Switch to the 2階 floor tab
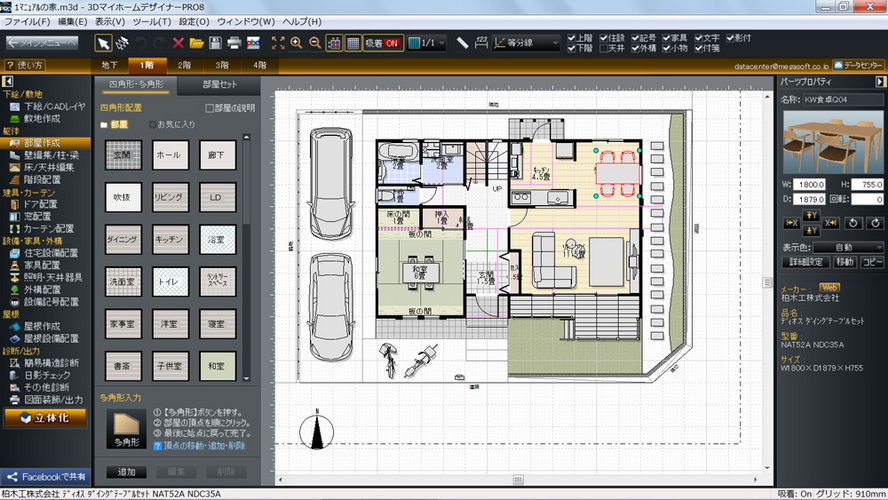 184,65
